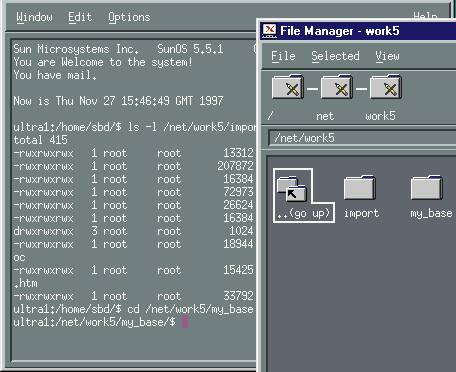Click 'You are Welcome to the system!' line
Image resolution: width=456 pixels, height=372 pixels.
[103, 62]
